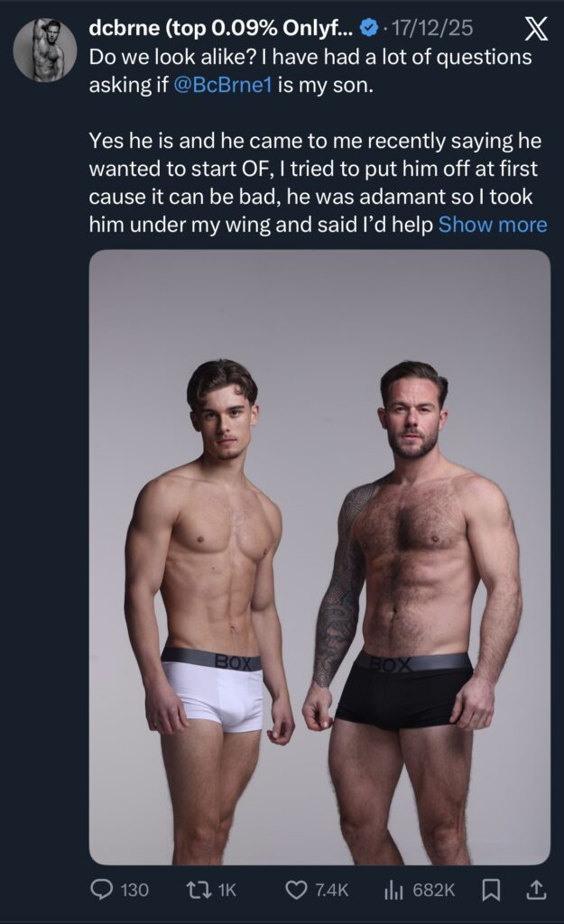
Task: Open the view analytics bar chart icon
Action: [393, 890]
